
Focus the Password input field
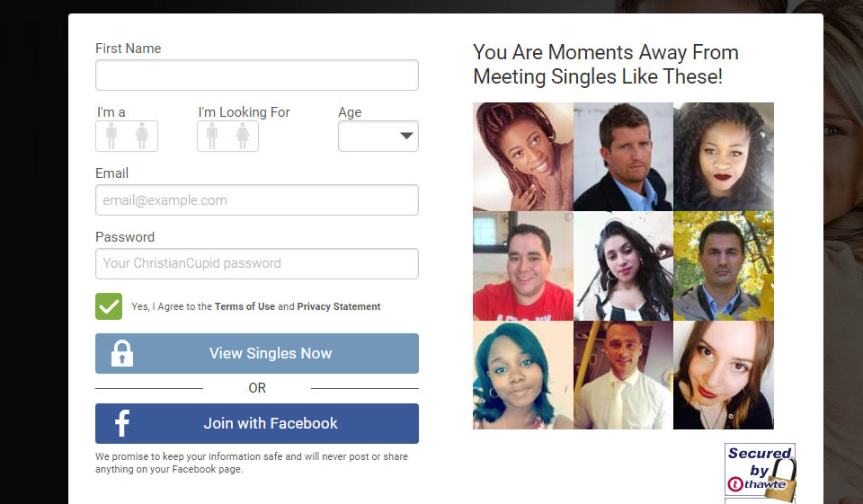point(257,263)
